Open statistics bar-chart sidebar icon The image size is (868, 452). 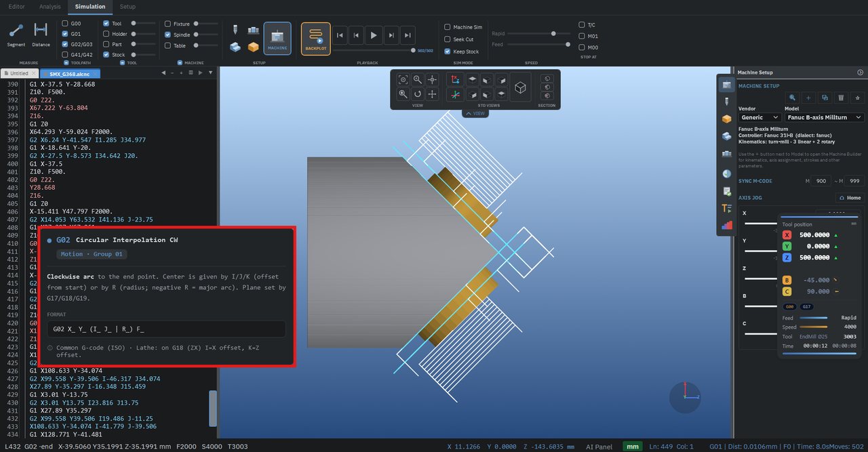click(727, 226)
